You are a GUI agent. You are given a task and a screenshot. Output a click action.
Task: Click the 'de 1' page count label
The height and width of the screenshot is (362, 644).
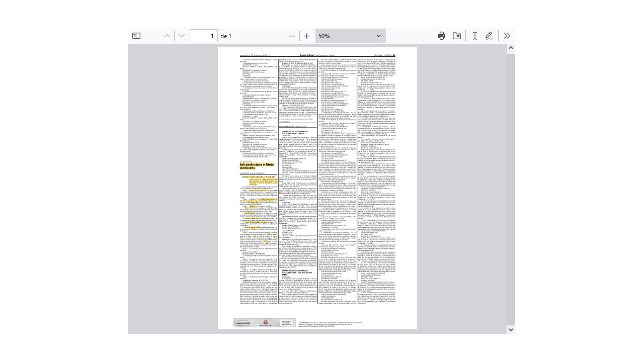(226, 36)
